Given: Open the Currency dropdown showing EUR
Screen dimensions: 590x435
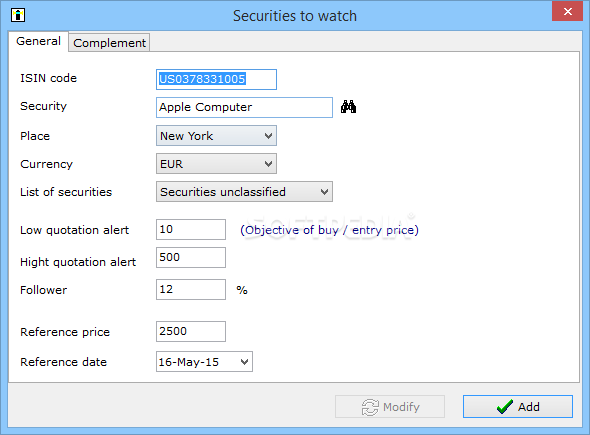Looking at the screenshot, I should click(216, 164).
